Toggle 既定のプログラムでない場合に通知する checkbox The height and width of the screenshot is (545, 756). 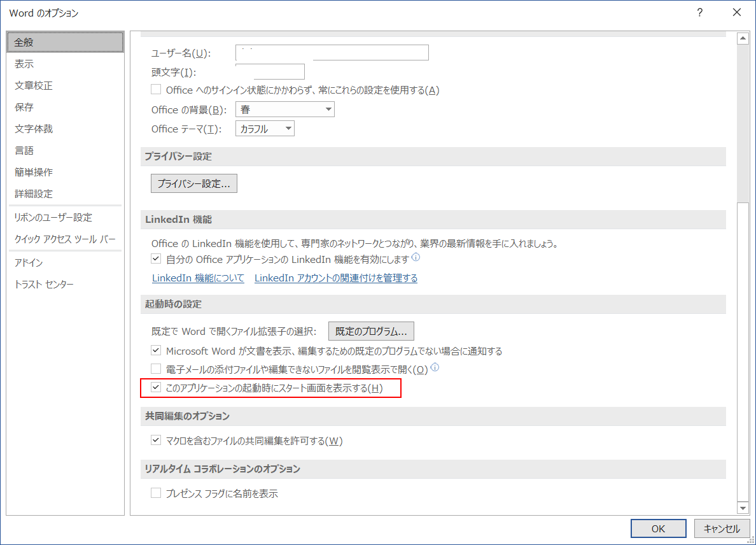click(x=156, y=351)
